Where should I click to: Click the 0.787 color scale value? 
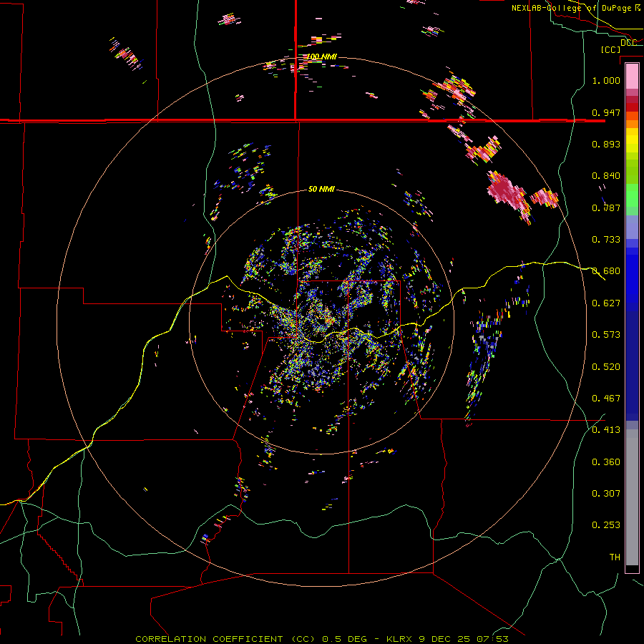pyautogui.click(x=606, y=208)
